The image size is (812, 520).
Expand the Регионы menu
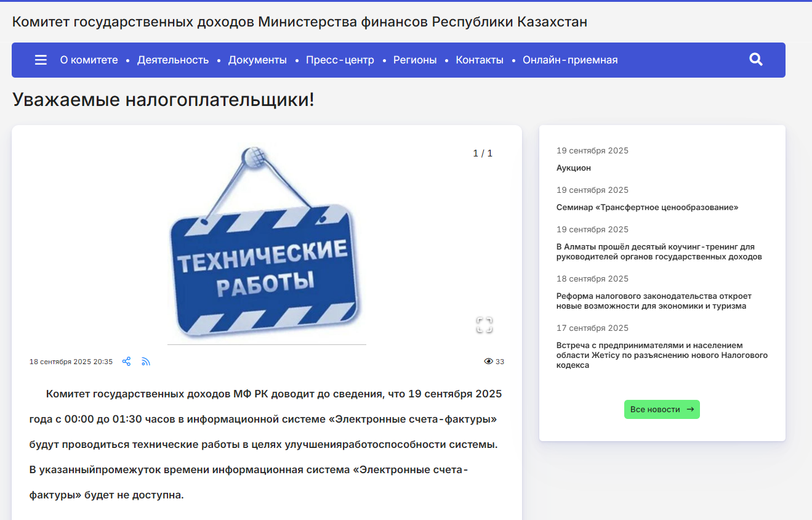(415, 60)
